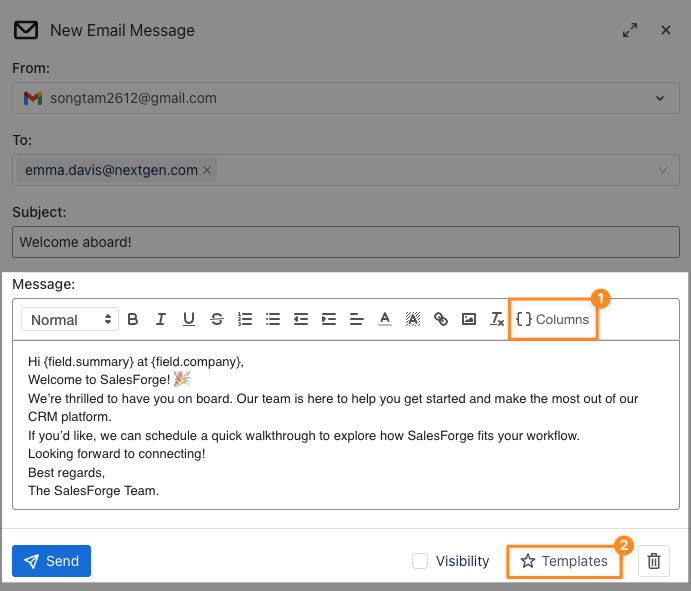Increase the text indent
This screenshot has height=591, width=691.
click(329, 320)
